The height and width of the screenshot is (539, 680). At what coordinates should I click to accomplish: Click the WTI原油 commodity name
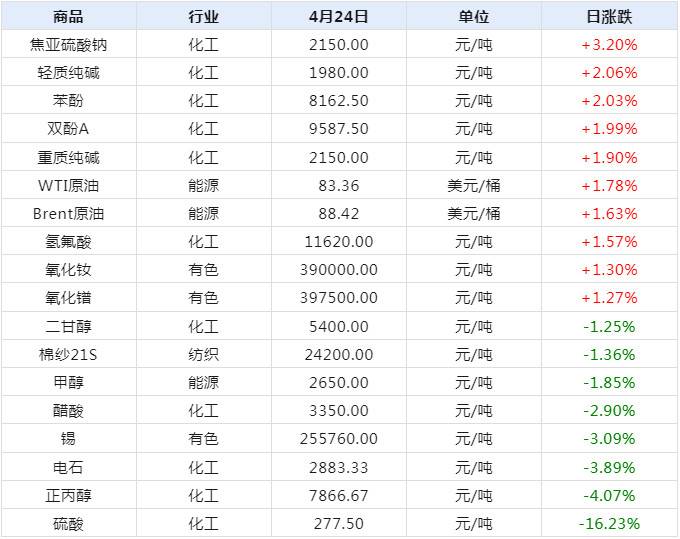coord(68,185)
